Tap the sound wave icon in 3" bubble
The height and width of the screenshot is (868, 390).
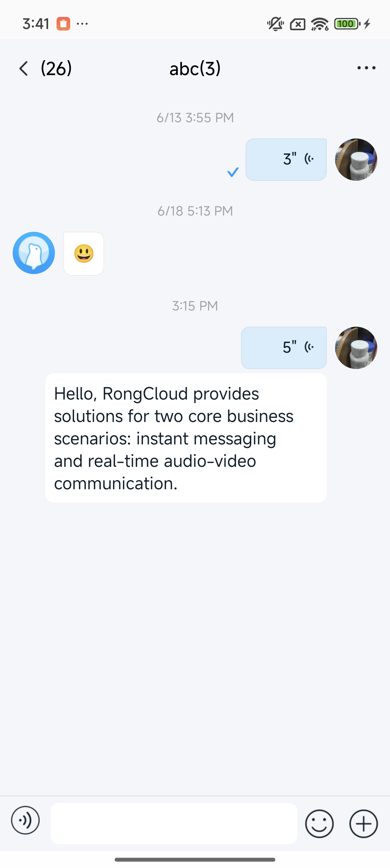[x=309, y=158]
